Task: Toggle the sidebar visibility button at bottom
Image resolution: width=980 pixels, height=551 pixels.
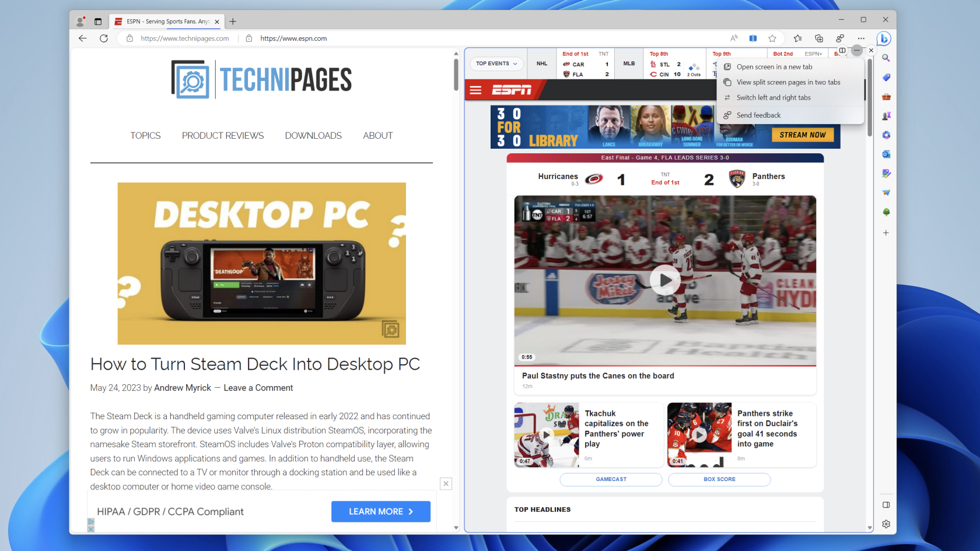Action: pyautogui.click(x=886, y=505)
